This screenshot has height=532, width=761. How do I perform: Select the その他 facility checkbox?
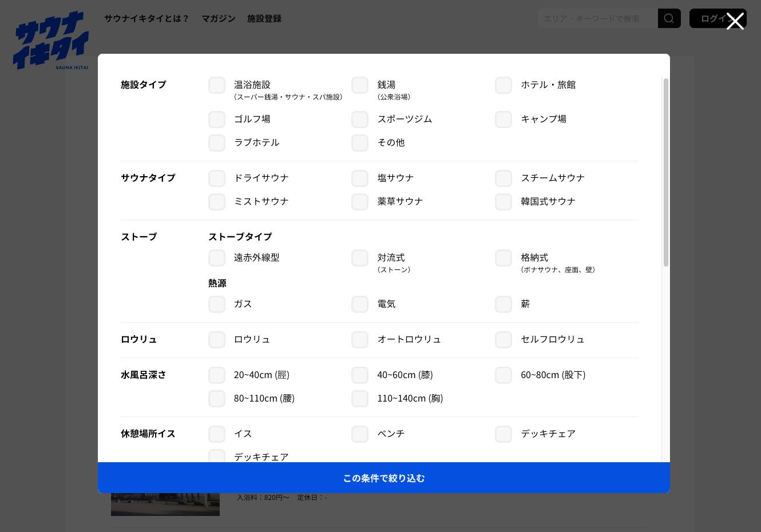pos(360,143)
